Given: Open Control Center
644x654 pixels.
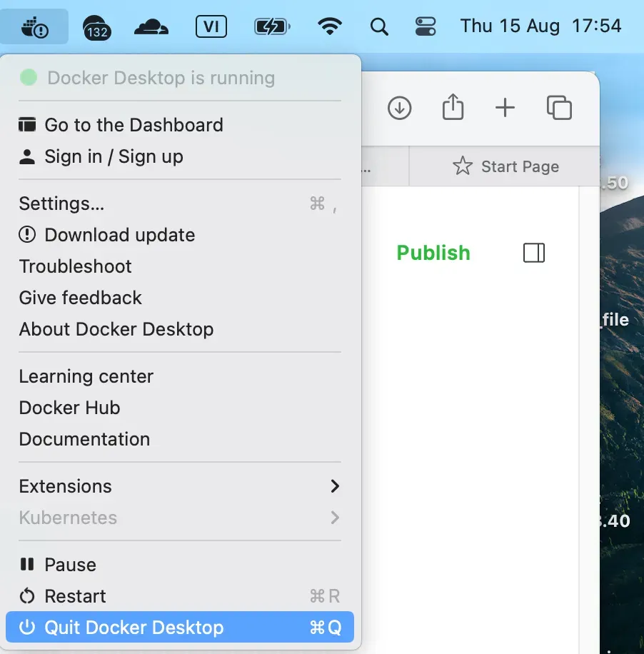Looking at the screenshot, I should click(426, 26).
